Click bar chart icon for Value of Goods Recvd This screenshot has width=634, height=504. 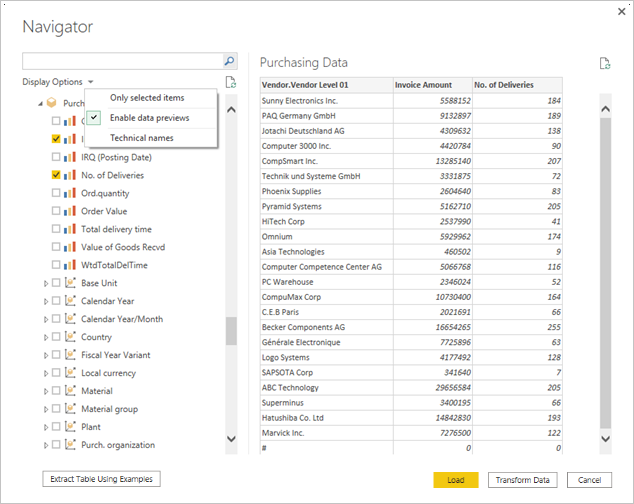[70, 247]
